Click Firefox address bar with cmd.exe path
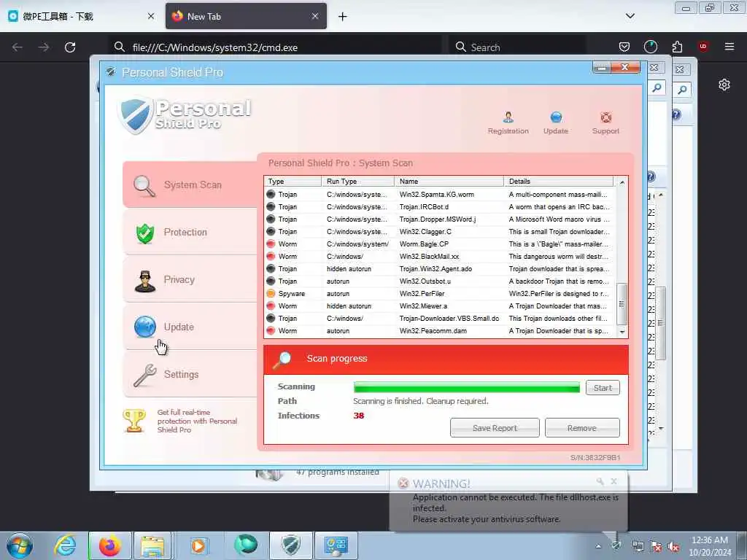747x560 pixels. coord(275,47)
